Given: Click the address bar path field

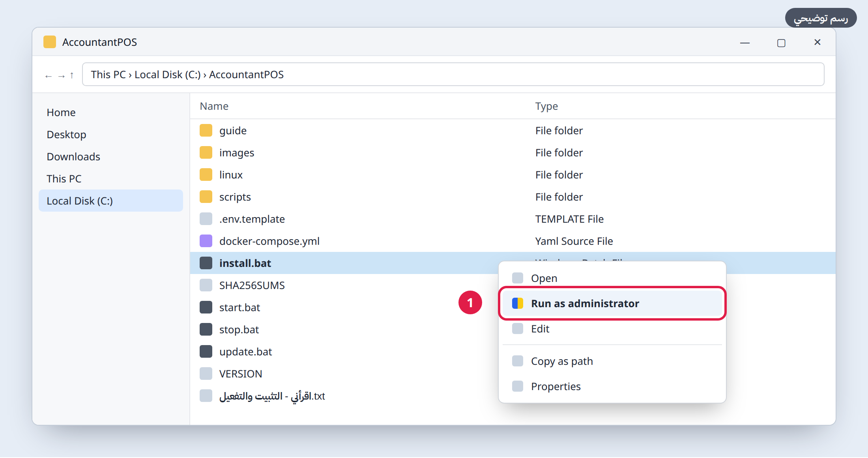Looking at the screenshot, I should (453, 74).
